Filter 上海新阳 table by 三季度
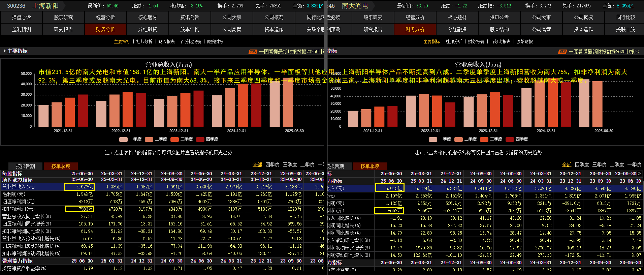Viewport: 644px width, 275px height. (x=290, y=164)
